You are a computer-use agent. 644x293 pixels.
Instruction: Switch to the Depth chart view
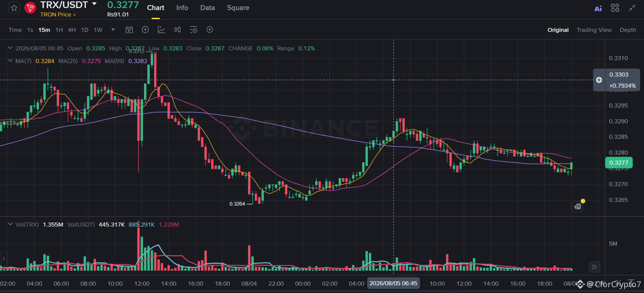pos(628,30)
